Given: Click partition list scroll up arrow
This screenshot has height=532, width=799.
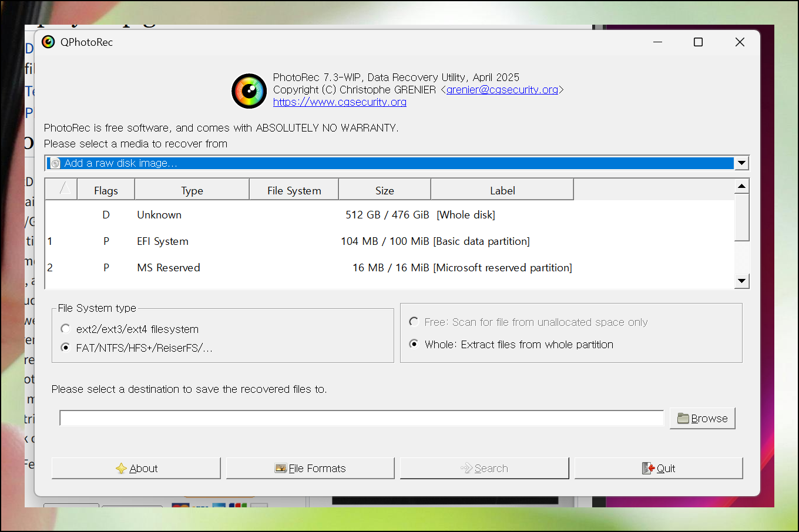Looking at the screenshot, I should click(x=742, y=186).
